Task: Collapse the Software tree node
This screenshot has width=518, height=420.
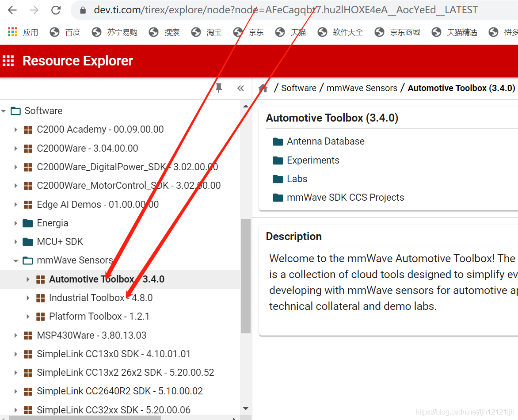Action: [4, 111]
